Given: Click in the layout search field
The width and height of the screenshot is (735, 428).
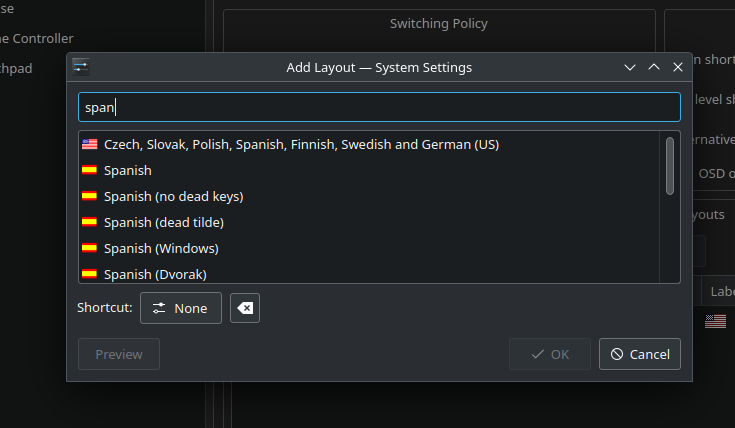Looking at the screenshot, I should pos(379,107).
